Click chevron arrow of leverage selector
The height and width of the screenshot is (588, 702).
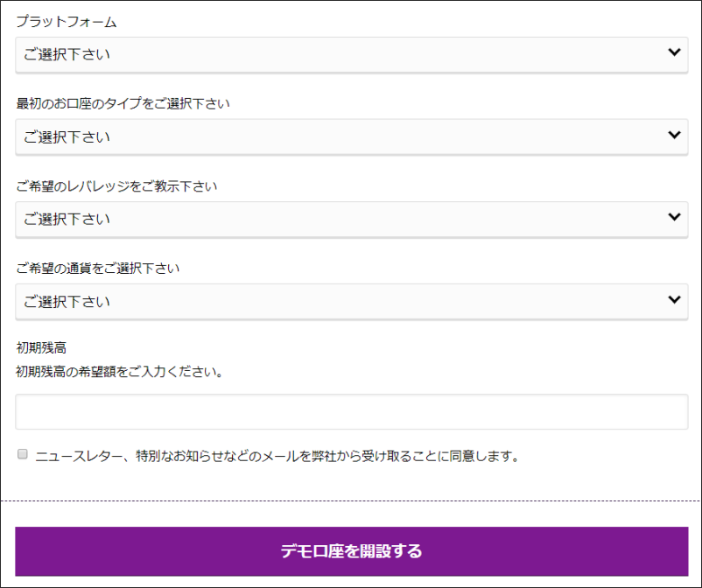pos(674,217)
